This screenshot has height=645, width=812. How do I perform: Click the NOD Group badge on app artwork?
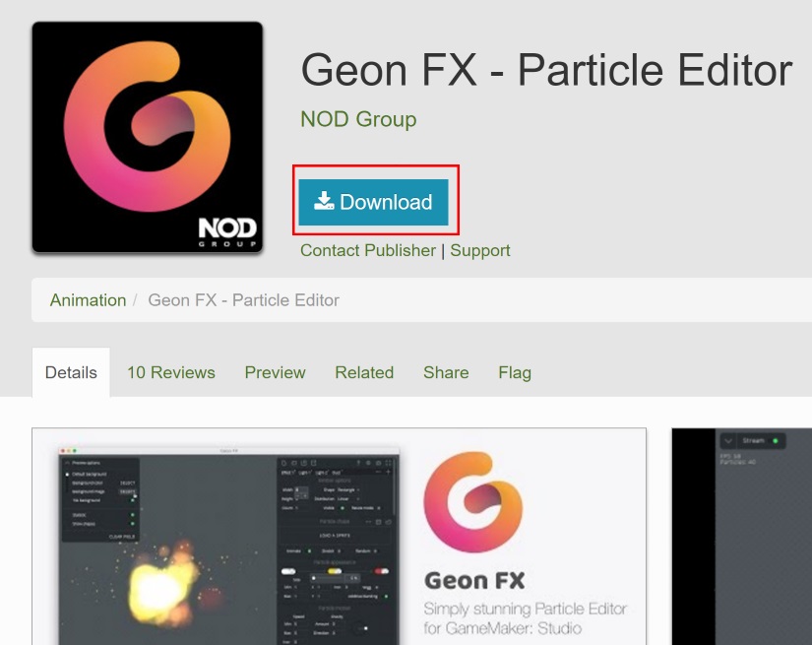[x=228, y=232]
